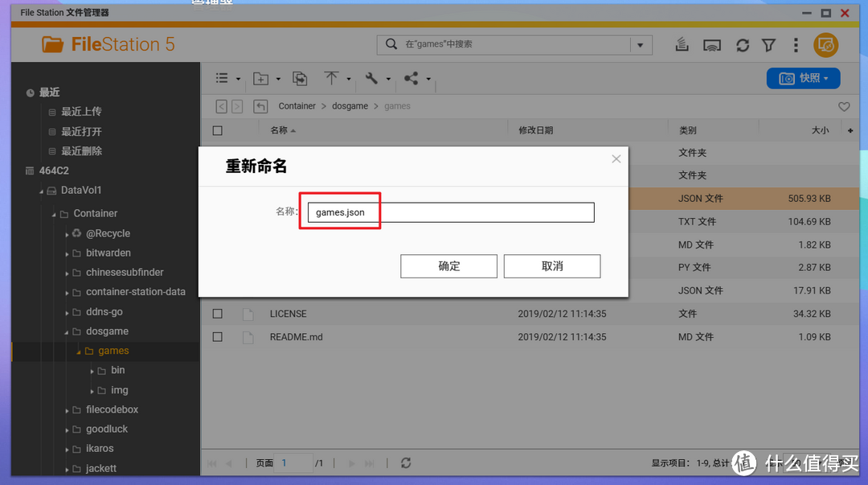868x485 pixels.
Task: Collapse the Container folder tree node
Action: point(55,215)
